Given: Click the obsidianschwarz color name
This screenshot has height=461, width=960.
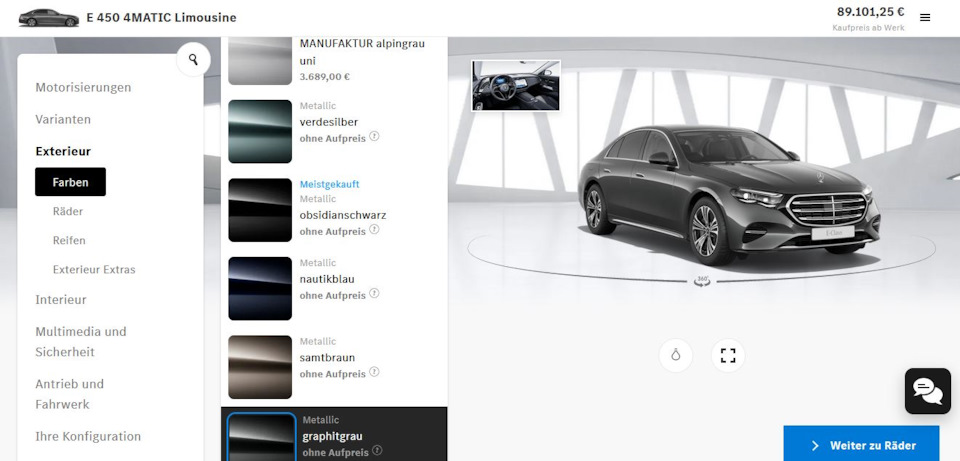Looking at the screenshot, I should [x=343, y=216].
